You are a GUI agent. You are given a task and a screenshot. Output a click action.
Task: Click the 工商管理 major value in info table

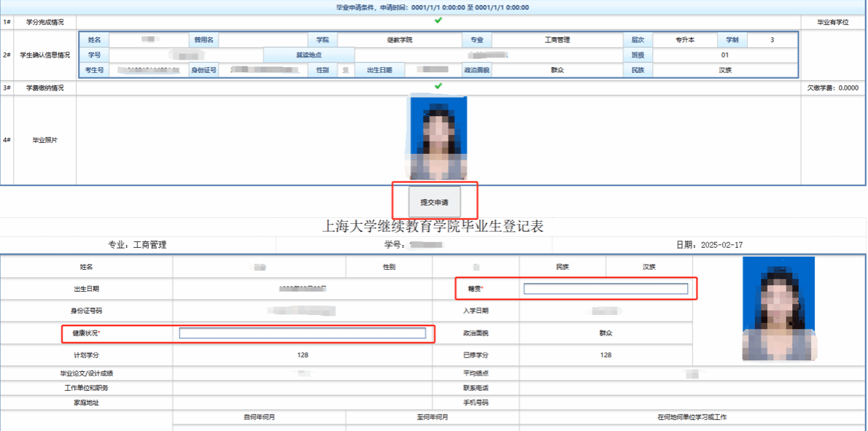[557, 39]
